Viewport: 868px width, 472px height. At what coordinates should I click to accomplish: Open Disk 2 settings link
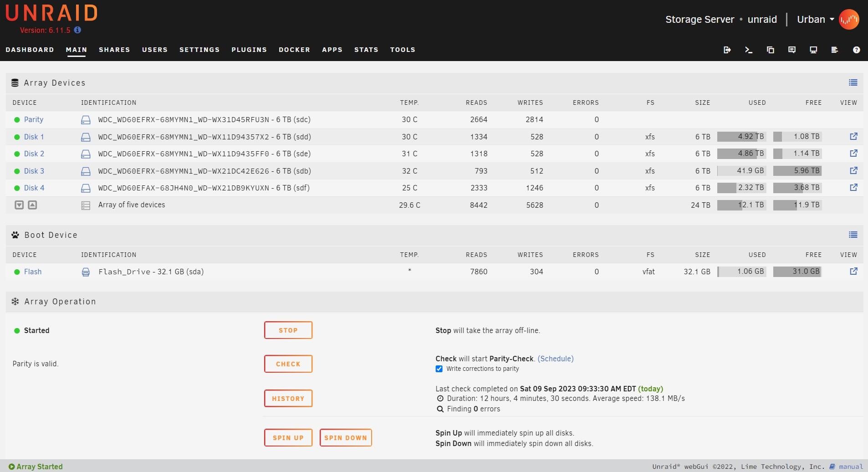(34, 154)
